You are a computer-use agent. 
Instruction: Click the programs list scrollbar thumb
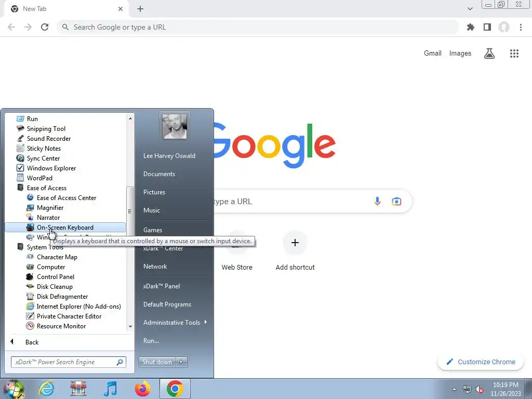pos(129,211)
